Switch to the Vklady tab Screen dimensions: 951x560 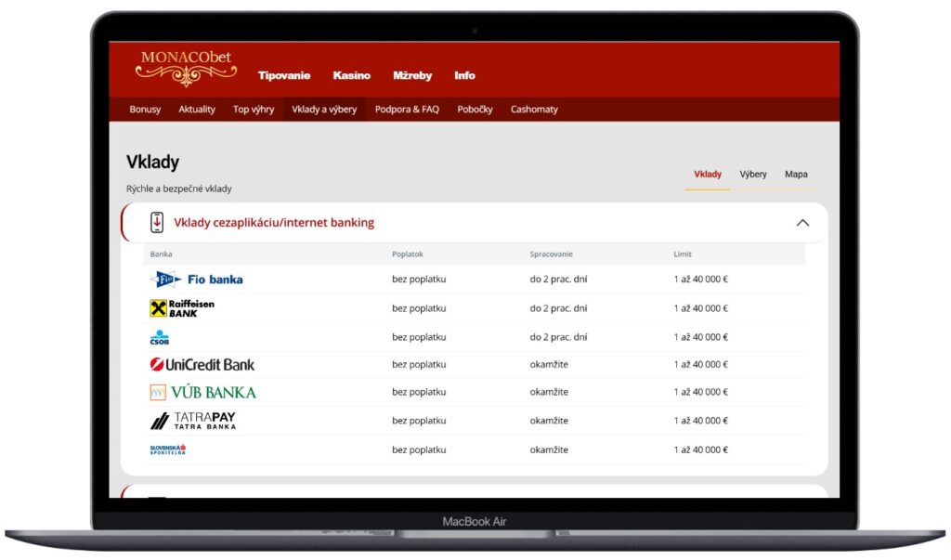pyautogui.click(x=708, y=174)
